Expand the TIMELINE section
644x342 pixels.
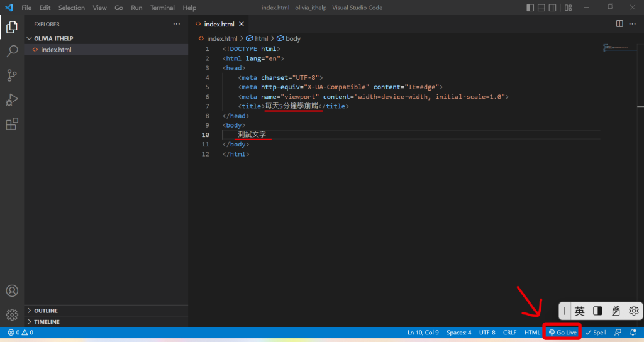[x=106, y=322]
